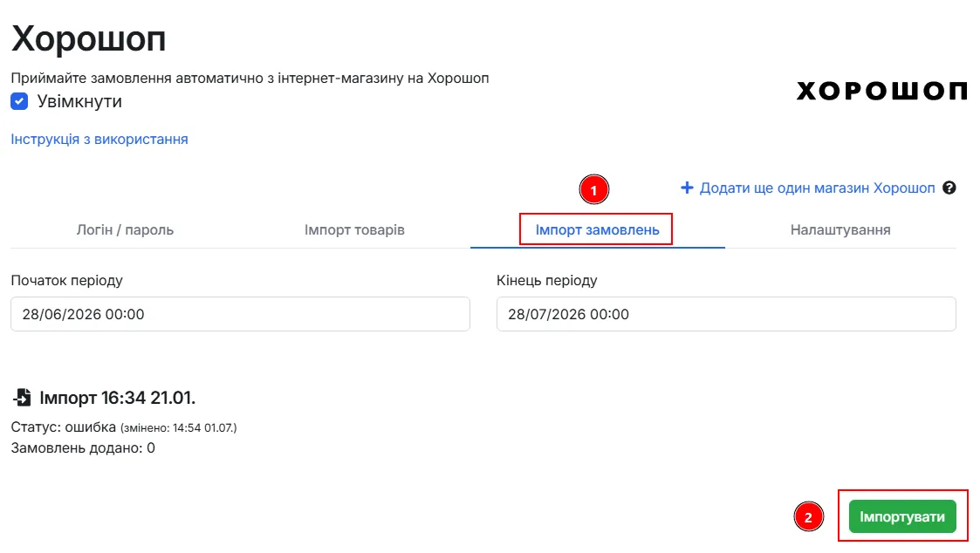Focus the Кінець періоду date field
Screen dimensions: 980x553
tap(726, 314)
